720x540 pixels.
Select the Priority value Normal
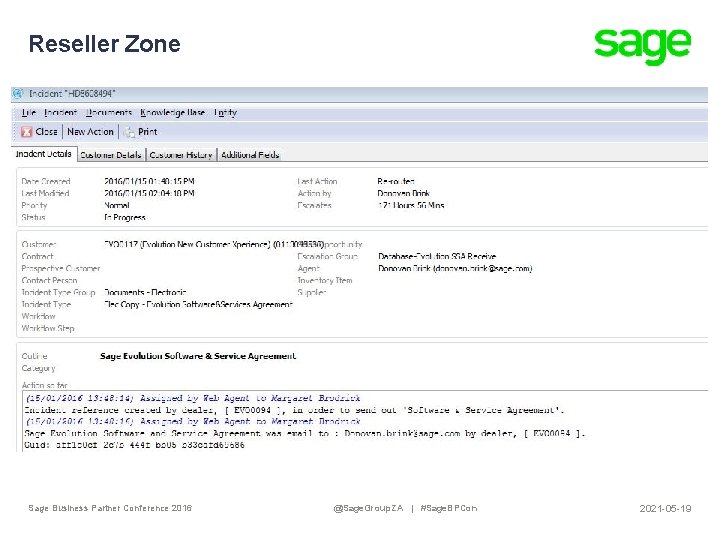point(117,205)
